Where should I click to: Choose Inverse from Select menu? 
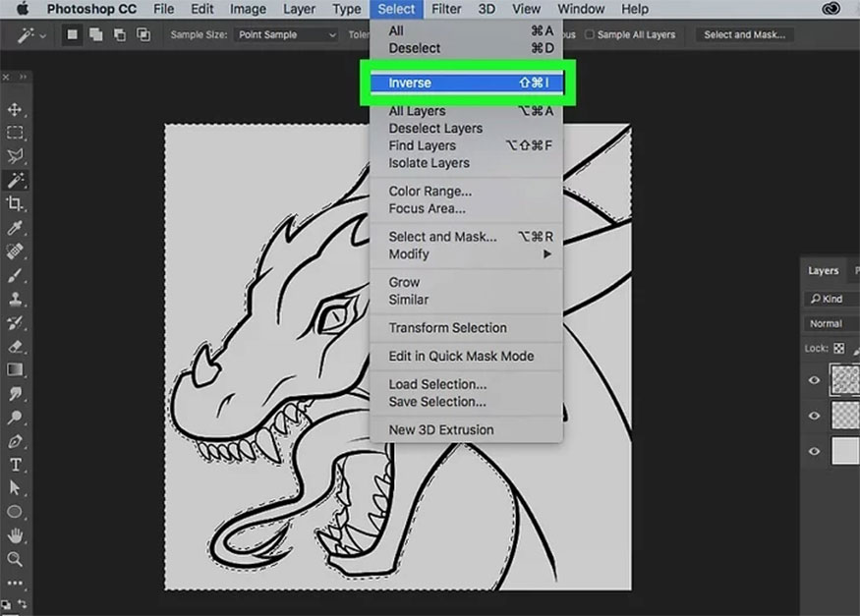(467, 83)
